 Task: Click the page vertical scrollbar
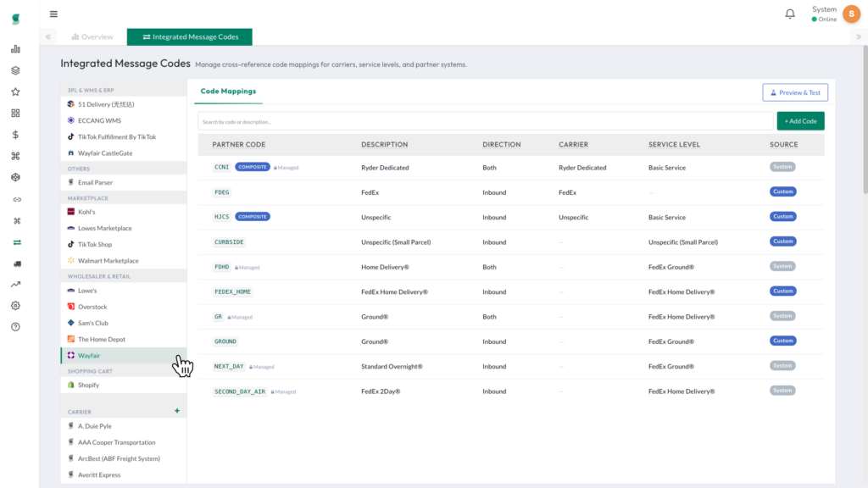[x=865, y=120]
